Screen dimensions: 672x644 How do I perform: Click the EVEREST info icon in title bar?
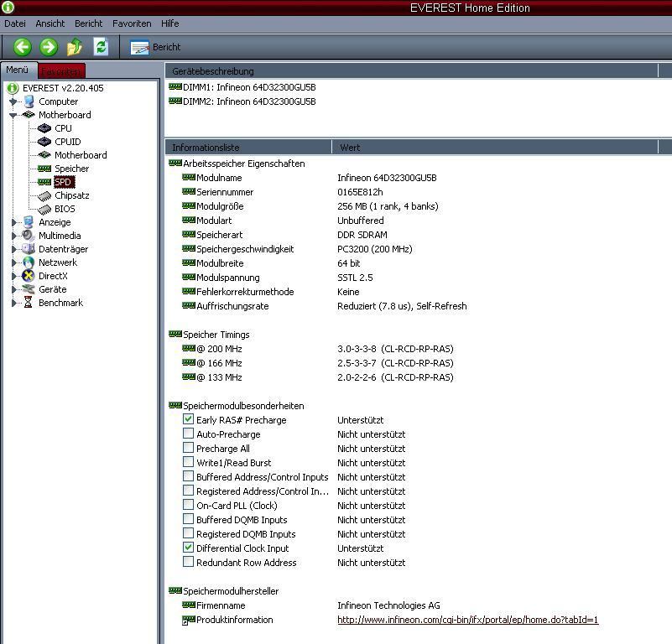pos(8,8)
